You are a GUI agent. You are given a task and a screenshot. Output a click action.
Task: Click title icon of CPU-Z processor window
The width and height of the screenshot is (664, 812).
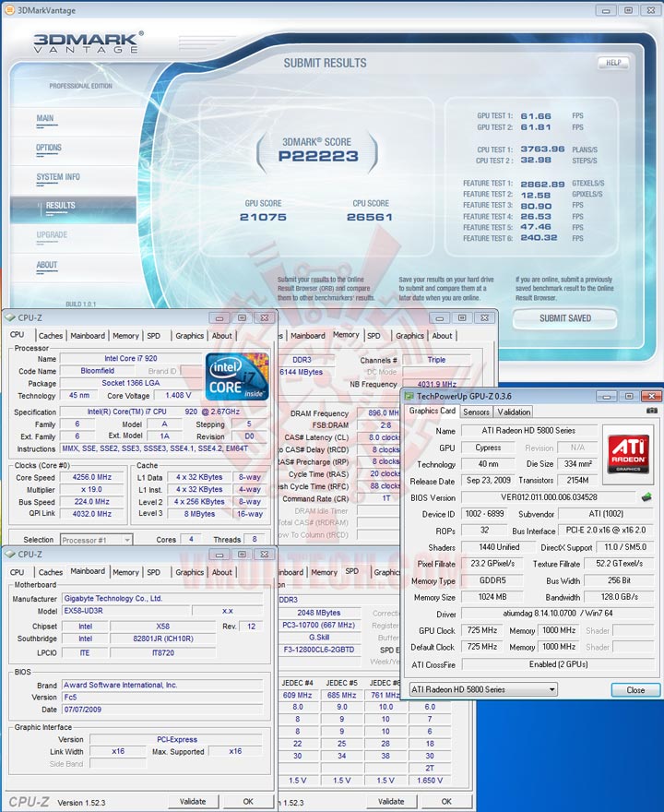tap(10, 317)
